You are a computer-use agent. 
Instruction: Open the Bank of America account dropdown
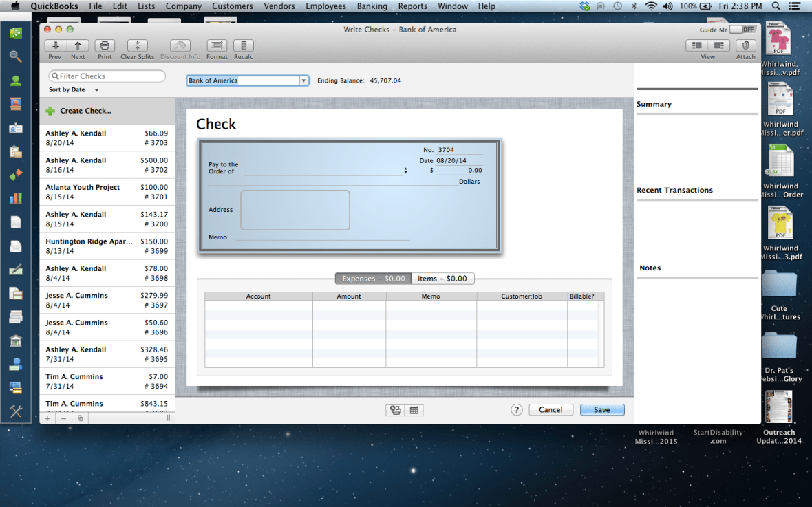[x=303, y=80]
